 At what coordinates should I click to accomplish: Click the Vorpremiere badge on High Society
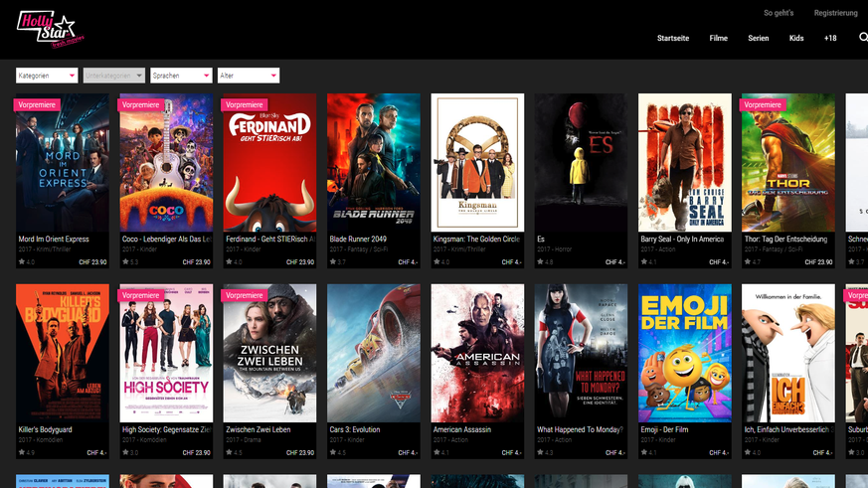click(x=140, y=295)
